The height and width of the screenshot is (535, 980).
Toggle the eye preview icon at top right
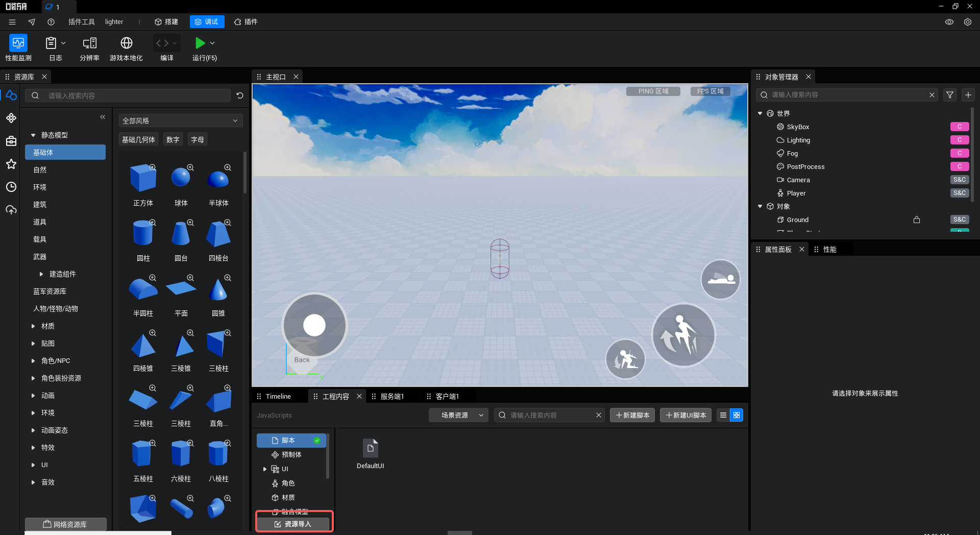[x=949, y=22]
